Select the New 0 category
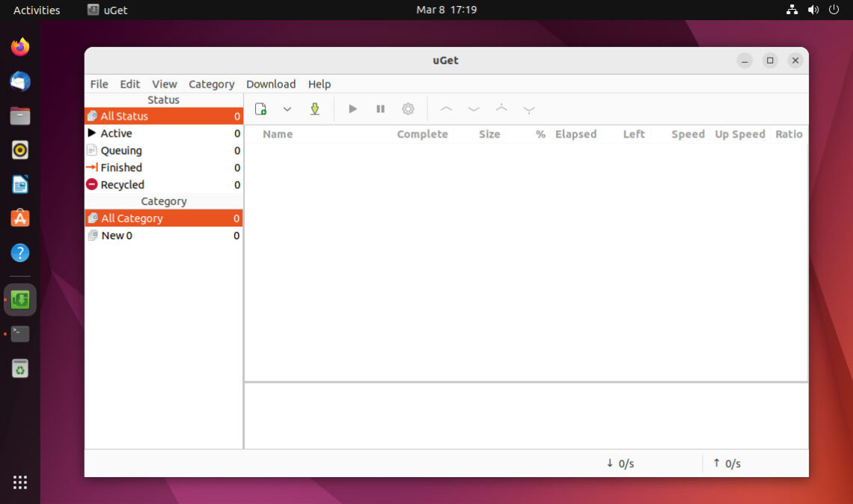853x504 pixels. click(x=164, y=236)
